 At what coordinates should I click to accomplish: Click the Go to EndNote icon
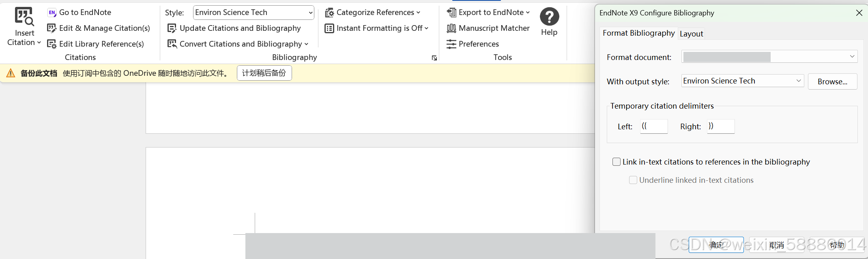click(52, 13)
